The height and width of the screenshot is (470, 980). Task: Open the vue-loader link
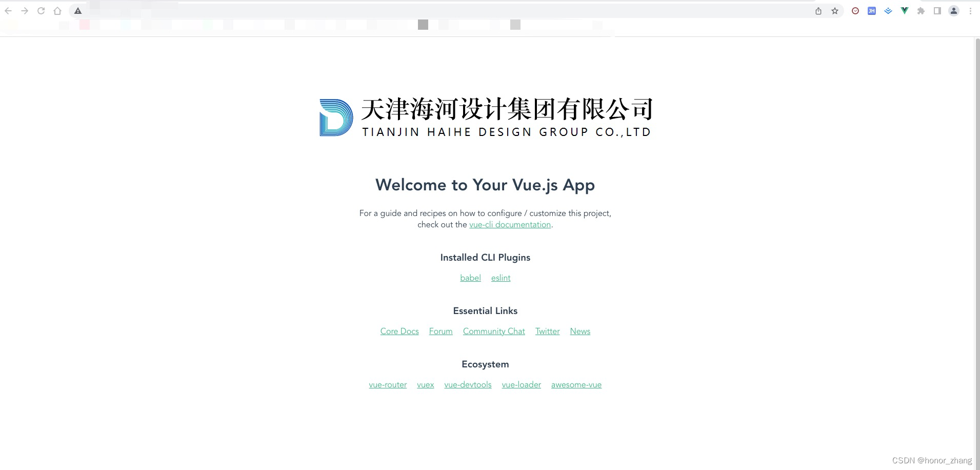pos(521,385)
